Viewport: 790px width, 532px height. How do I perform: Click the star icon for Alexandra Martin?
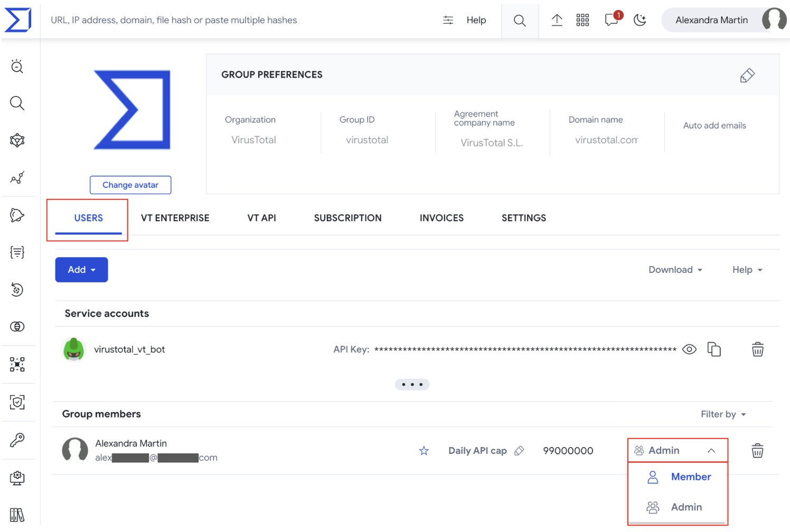click(x=424, y=451)
